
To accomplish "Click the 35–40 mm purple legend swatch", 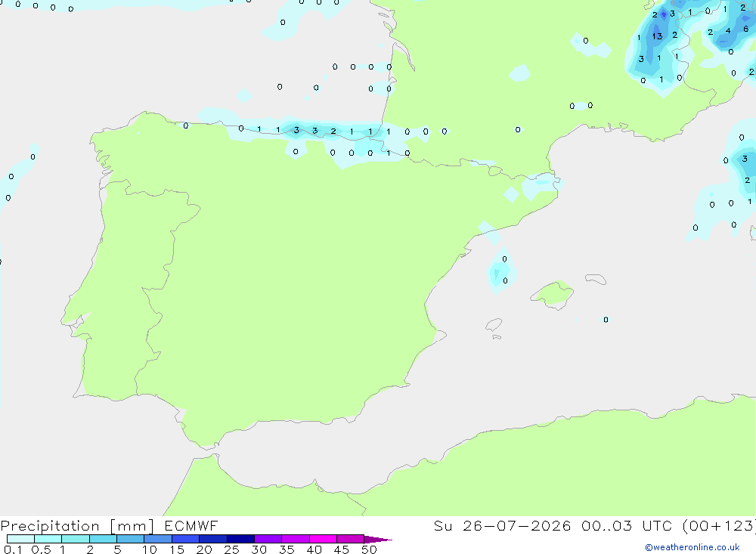I will point(295,539).
